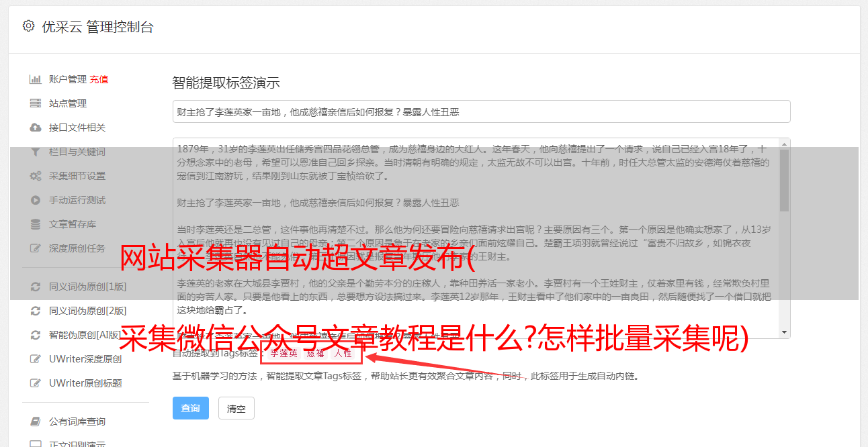Open 栏目与关键词 menu item

[77, 152]
